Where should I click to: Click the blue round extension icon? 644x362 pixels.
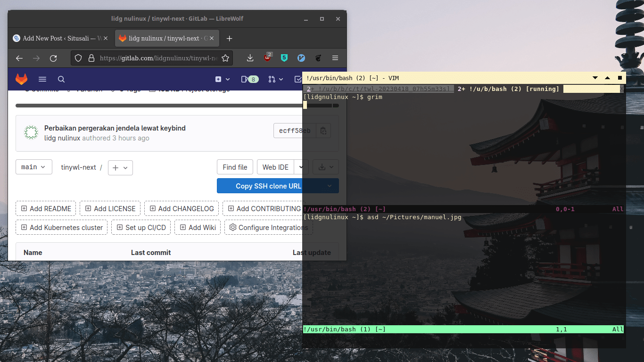coord(301,58)
